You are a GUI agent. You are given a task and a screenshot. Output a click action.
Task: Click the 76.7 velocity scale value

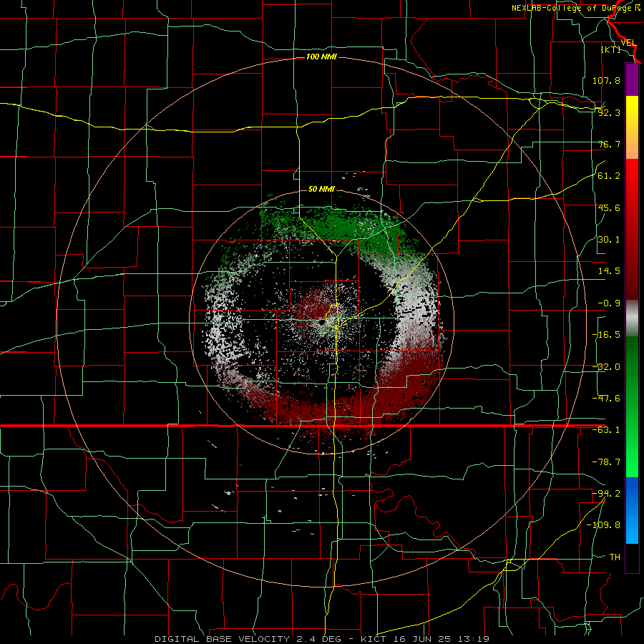pos(609,144)
